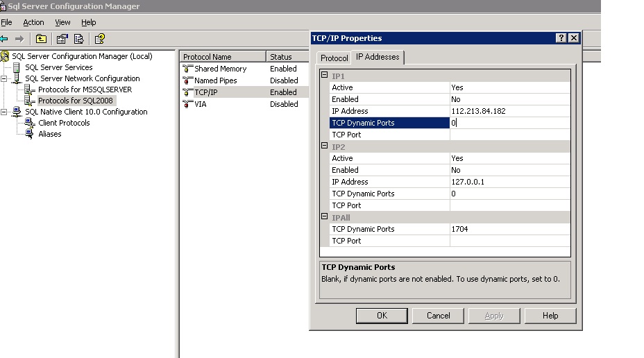The height and width of the screenshot is (358, 644).
Task: Click IP1 IP Address value 112.213.84.182
Action: (509, 111)
